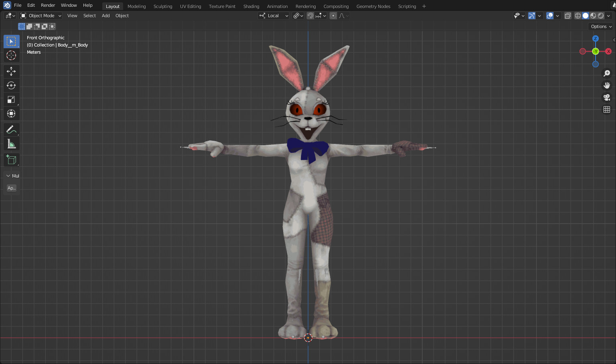The width and height of the screenshot is (616, 364).
Task: Click the Ap... button in tool panel
Action: coord(12,188)
